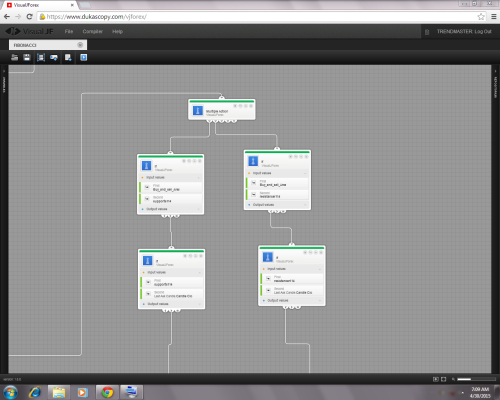Open the File menu

[x=69, y=31]
